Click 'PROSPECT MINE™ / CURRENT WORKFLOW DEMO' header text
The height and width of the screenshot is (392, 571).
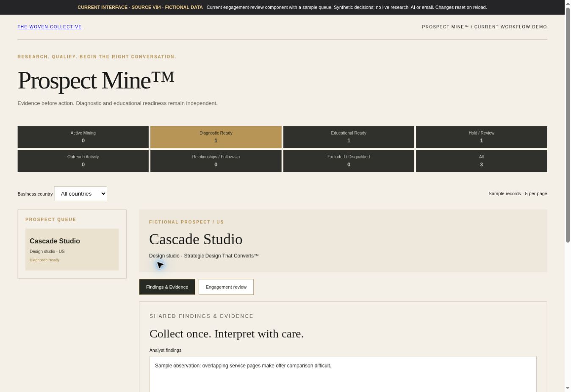tap(484, 27)
